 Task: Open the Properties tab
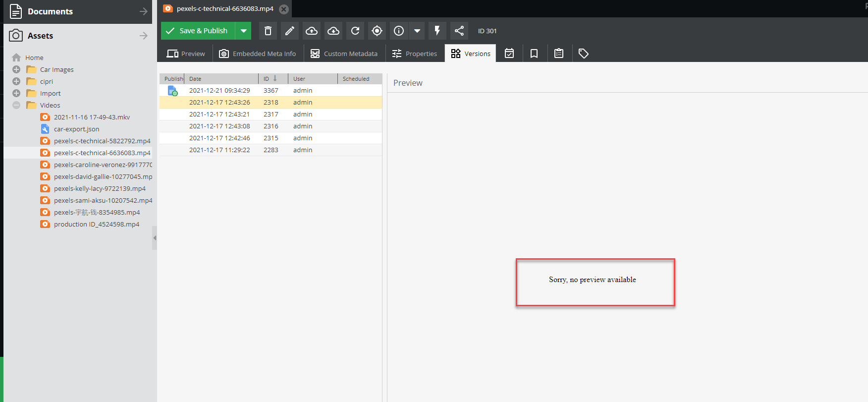click(414, 54)
